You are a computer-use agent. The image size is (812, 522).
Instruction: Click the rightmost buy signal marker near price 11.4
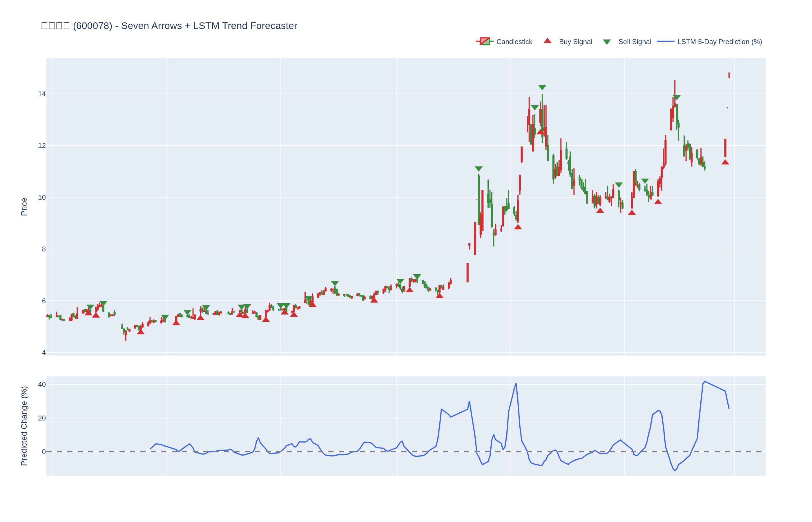tap(725, 162)
